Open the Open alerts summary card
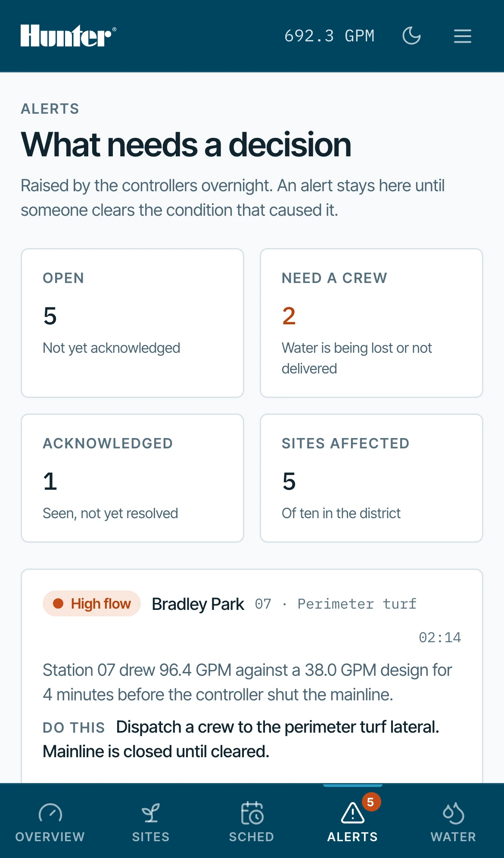The image size is (504, 858). click(x=133, y=323)
